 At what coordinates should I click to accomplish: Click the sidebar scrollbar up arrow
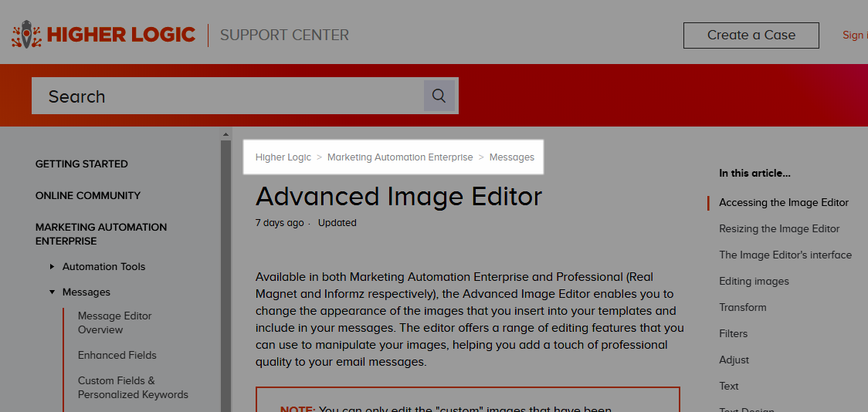click(x=225, y=133)
